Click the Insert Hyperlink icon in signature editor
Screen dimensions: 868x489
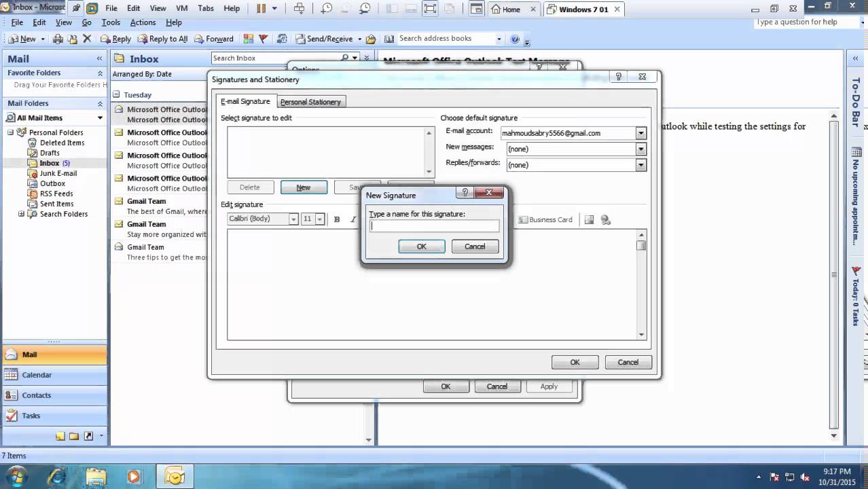click(x=606, y=219)
